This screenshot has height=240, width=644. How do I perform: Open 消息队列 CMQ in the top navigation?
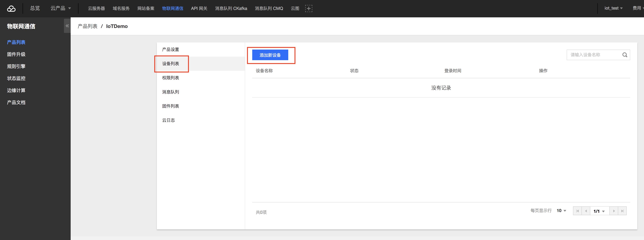pyautogui.click(x=269, y=8)
